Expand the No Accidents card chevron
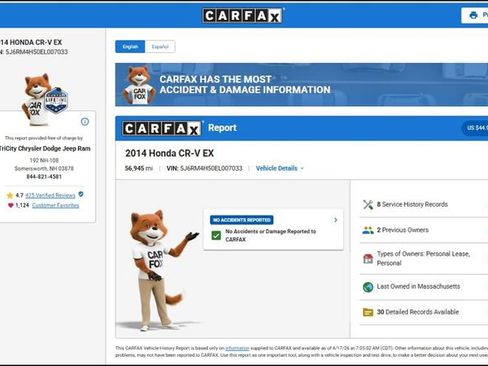This screenshot has width=488, height=366. [336, 220]
